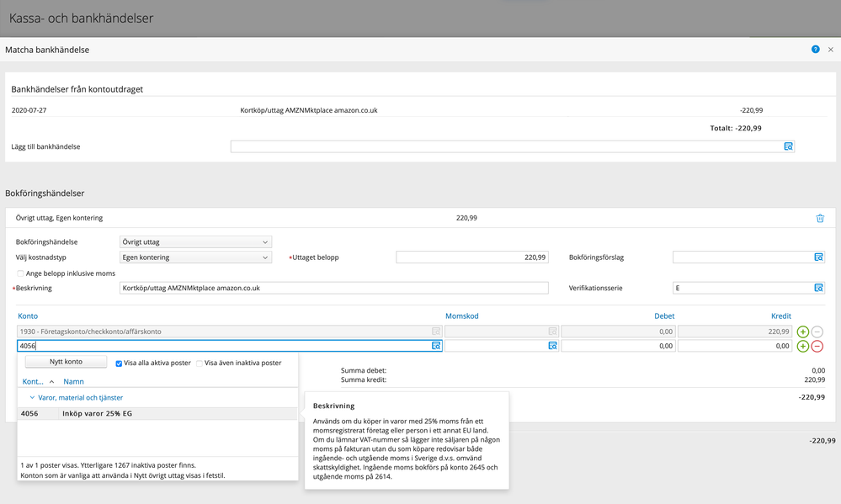Open Välj kostnadstyp dropdown Egen kontering
This screenshot has width=841, height=504.
point(195,257)
